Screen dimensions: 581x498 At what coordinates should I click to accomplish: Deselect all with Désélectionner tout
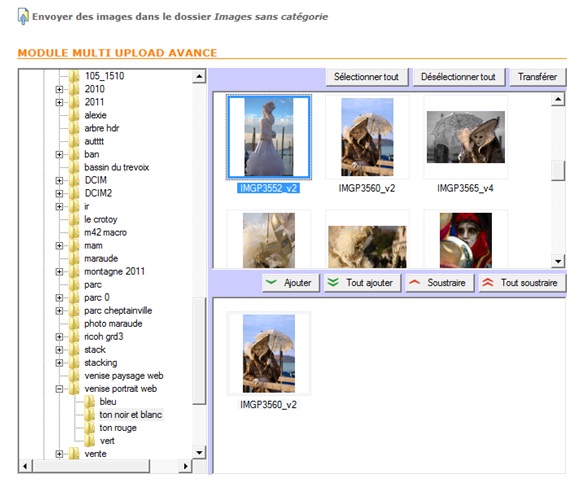click(x=458, y=77)
